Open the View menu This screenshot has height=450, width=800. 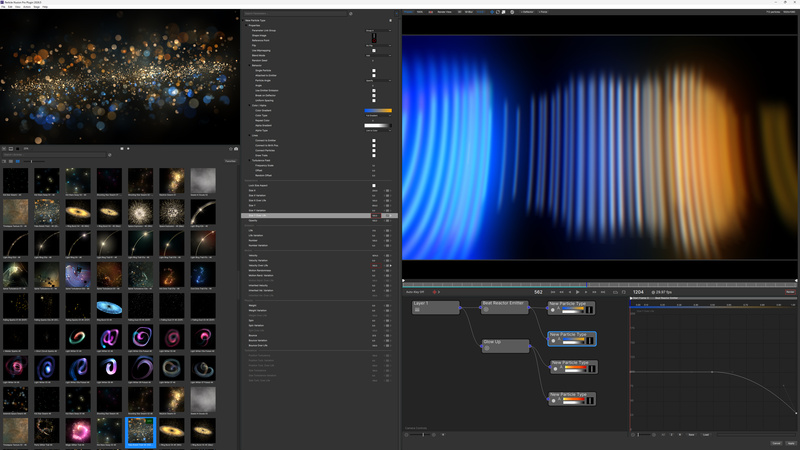pyautogui.click(x=18, y=7)
